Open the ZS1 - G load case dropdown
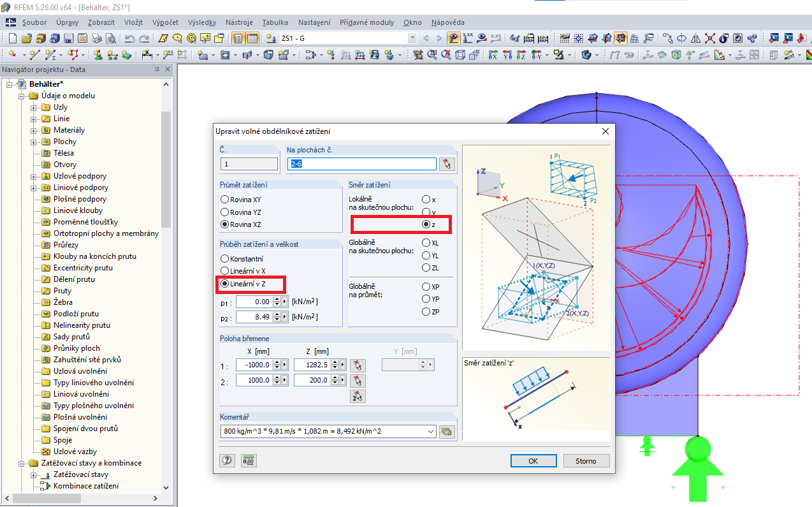Image resolution: width=812 pixels, height=507 pixels. pos(412,38)
